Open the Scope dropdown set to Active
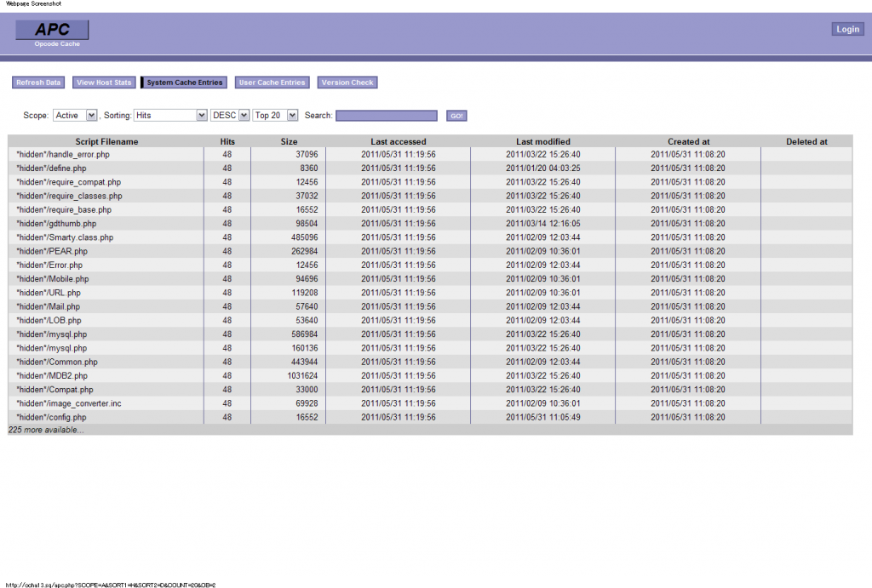The height and width of the screenshot is (588, 872). [75, 115]
